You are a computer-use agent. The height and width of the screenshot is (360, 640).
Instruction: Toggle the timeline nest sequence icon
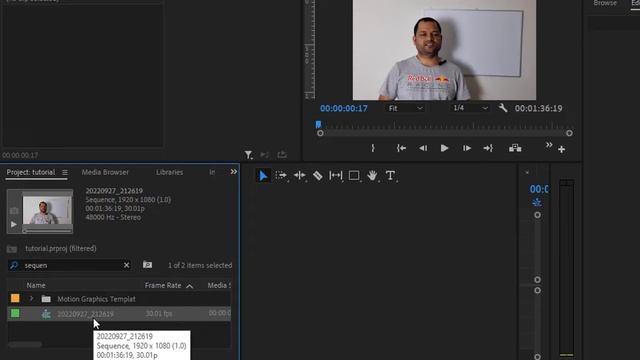click(537, 202)
